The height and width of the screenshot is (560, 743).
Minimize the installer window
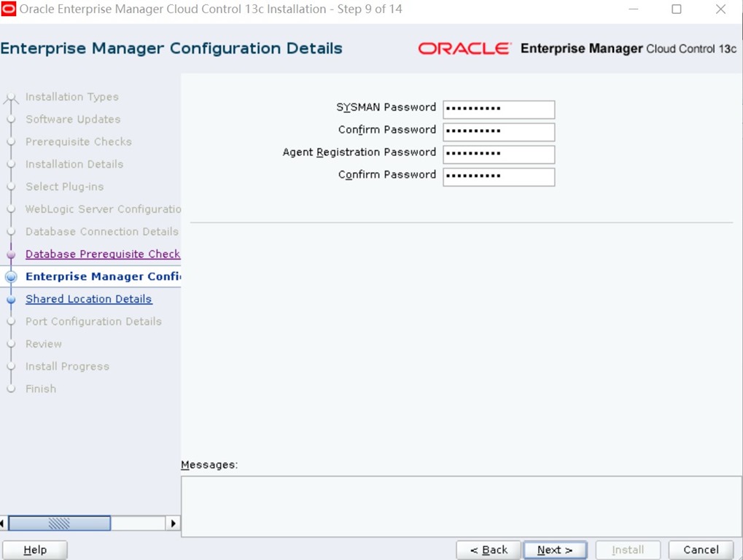tap(633, 9)
